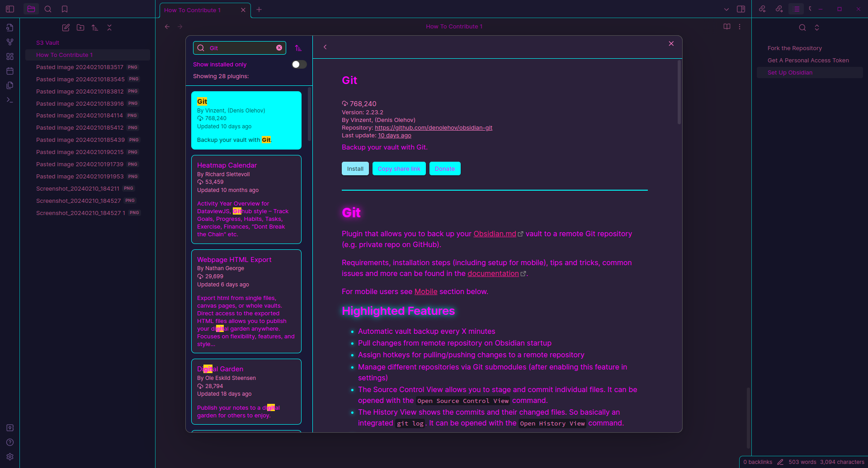Switch the note to reading view (book icon)
The height and width of the screenshot is (468, 868).
coord(727,27)
